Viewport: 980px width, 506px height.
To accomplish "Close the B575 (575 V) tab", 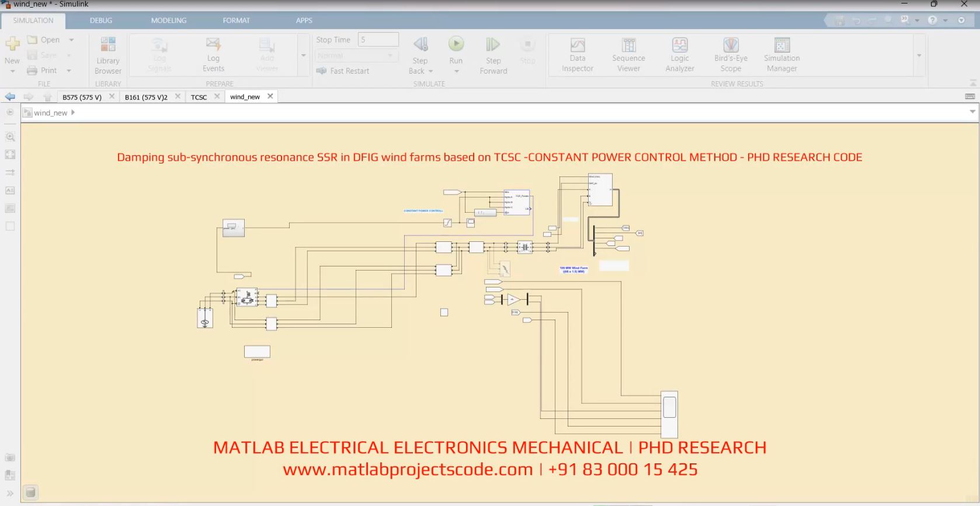I will click(112, 96).
